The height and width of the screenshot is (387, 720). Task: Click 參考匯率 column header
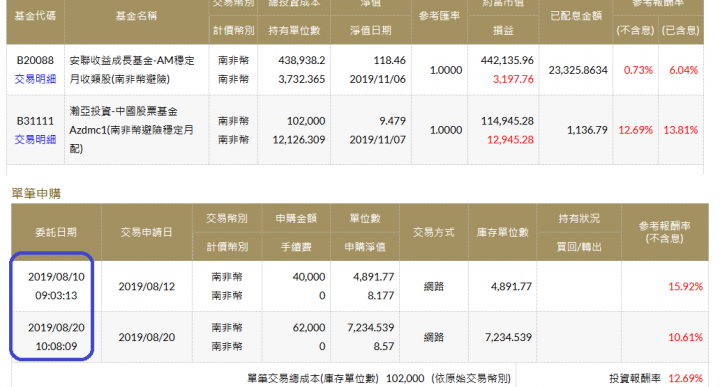pos(439,16)
